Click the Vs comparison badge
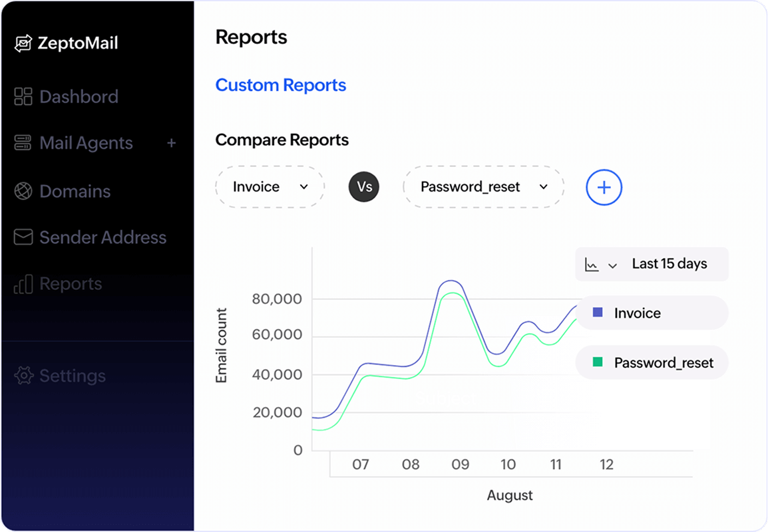 [364, 187]
